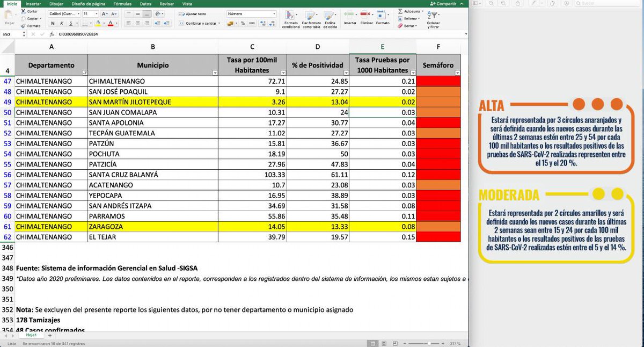The image size is (644, 347).
Task: Click the name box showing E50
Action: click(12, 34)
